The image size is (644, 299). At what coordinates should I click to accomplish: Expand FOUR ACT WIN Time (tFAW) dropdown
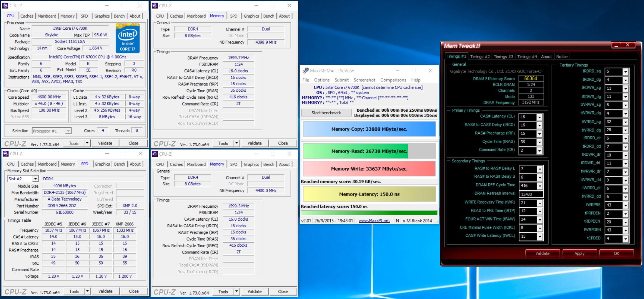coord(539,220)
